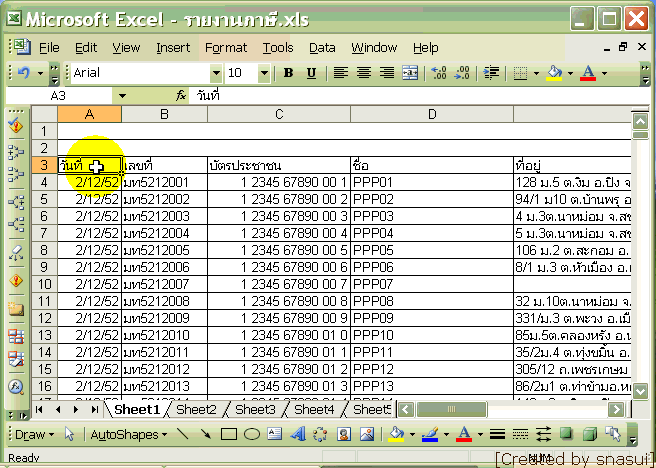Open the Format menu
This screenshot has height=468, width=656.
click(226, 48)
